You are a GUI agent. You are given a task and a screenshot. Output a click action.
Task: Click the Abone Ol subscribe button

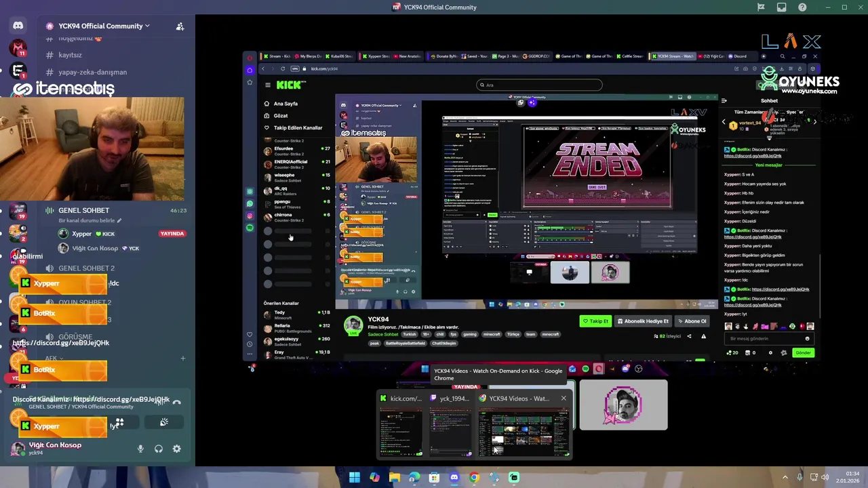(691, 321)
